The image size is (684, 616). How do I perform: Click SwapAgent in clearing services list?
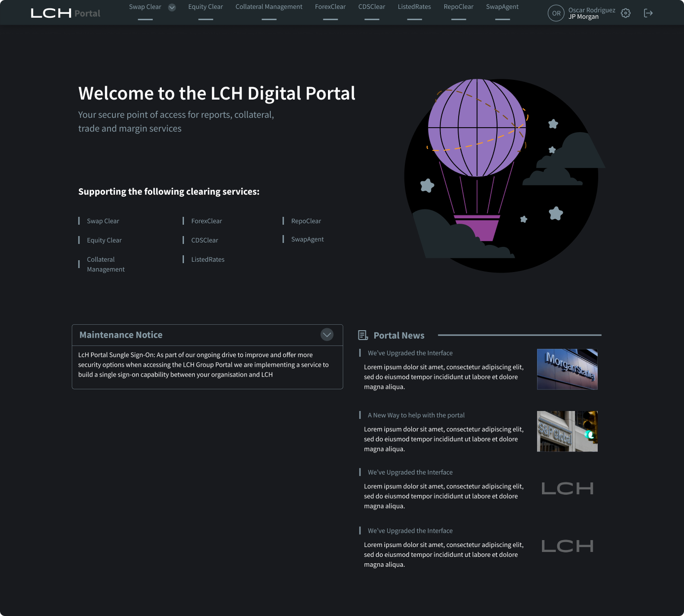[307, 240]
